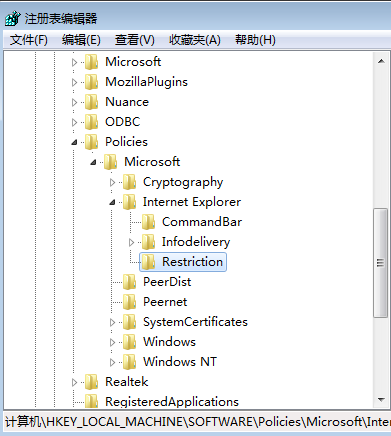Open the 帮助(H) menu
This screenshot has width=391, height=436.
[255, 40]
